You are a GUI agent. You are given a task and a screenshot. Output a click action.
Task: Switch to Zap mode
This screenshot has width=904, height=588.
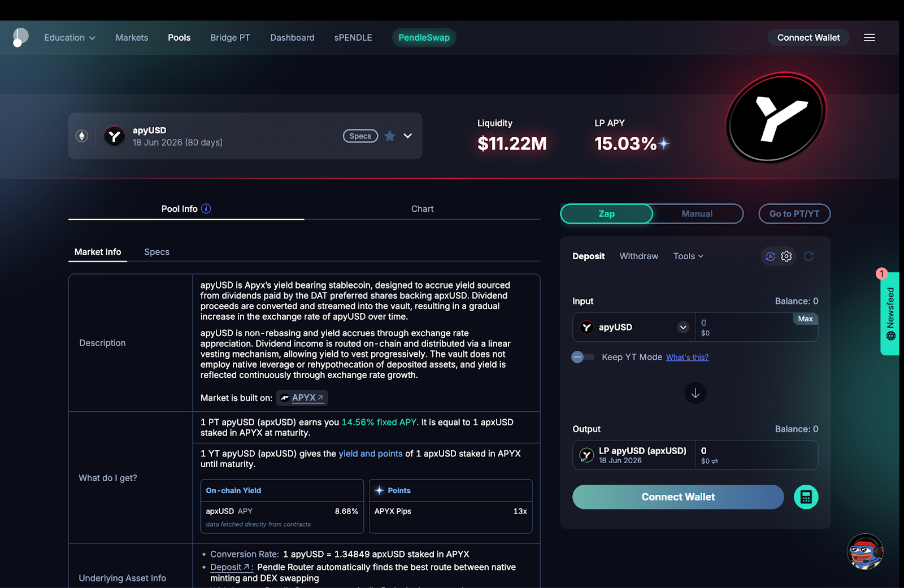click(x=607, y=214)
